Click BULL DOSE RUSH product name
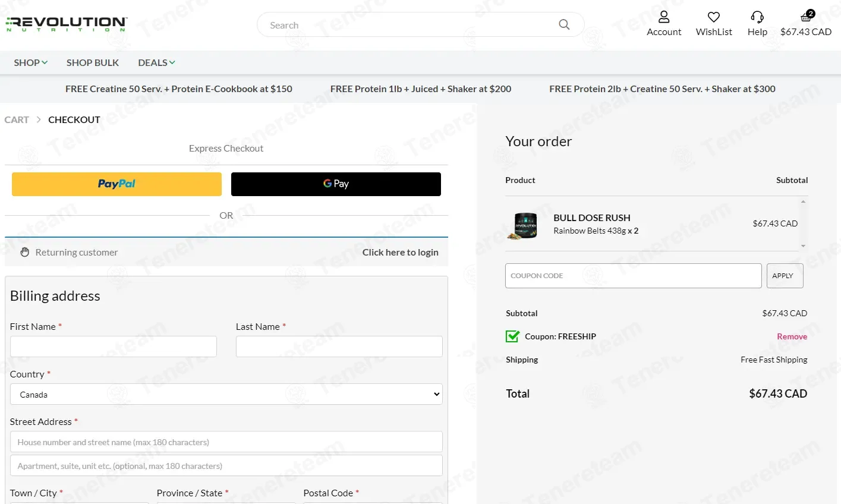The height and width of the screenshot is (504, 841). tap(592, 218)
